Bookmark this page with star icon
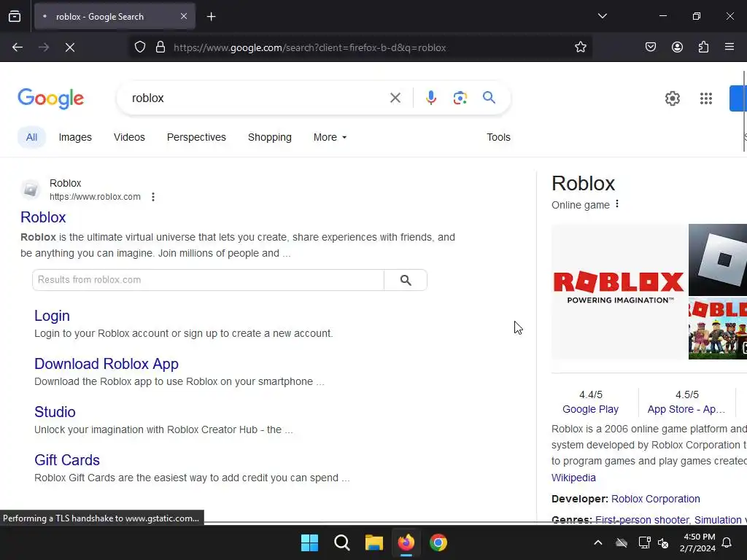The image size is (747, 560). pos(580,47)
